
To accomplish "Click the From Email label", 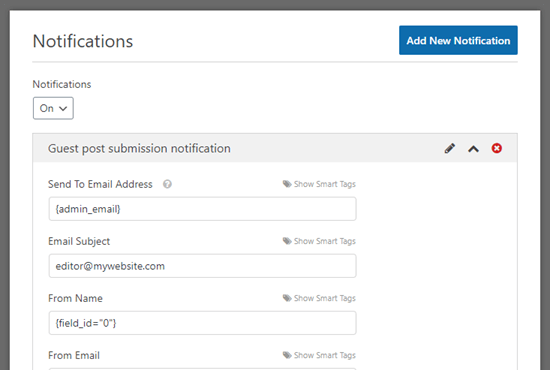I will tap(74, 355).
